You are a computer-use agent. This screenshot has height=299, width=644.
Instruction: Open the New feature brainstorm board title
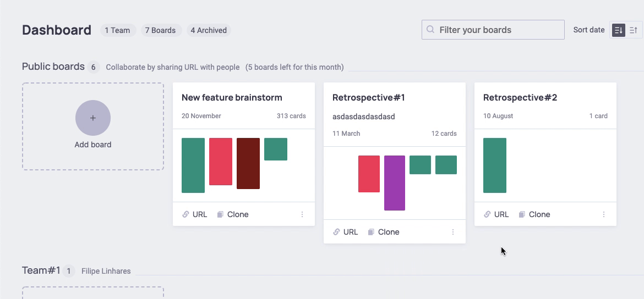pos(232,97)
